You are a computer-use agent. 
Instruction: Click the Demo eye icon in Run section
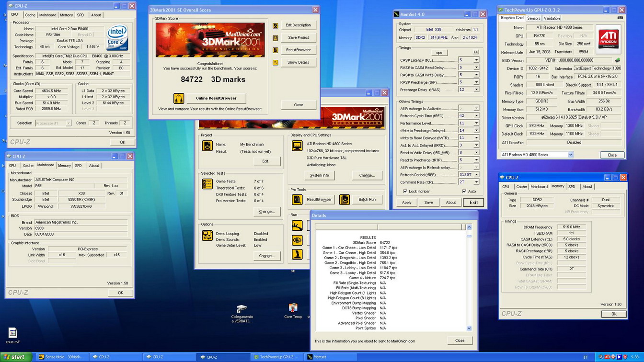297,240
